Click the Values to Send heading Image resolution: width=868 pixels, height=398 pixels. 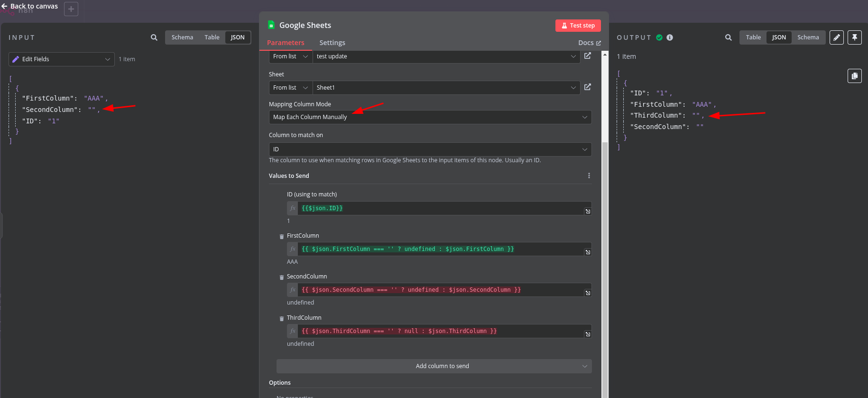(x=289, y=176)
